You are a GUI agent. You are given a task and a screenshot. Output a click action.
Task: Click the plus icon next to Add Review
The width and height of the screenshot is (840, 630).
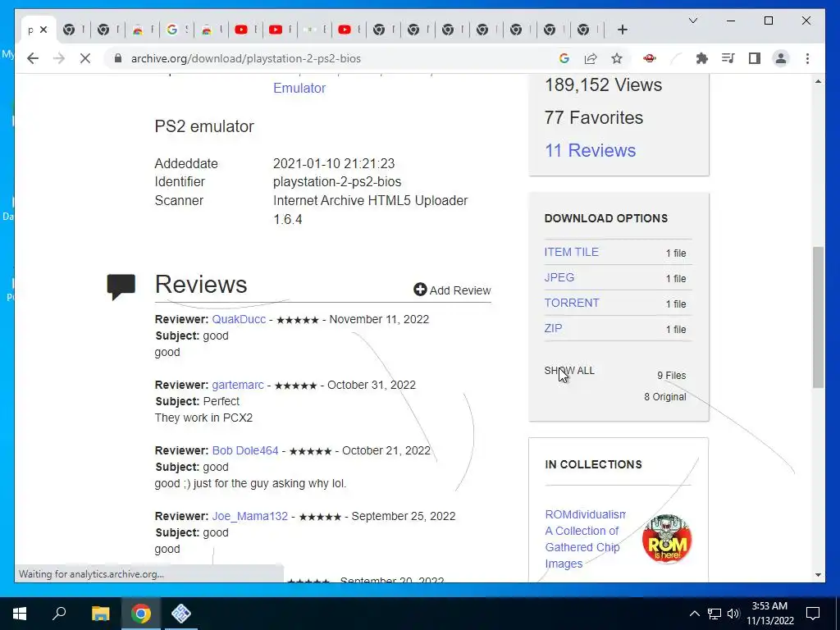(x=420, y=290)
